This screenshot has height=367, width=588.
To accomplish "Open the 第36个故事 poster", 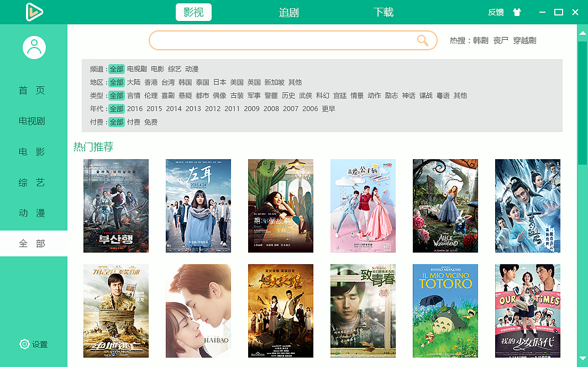I will [x=281, y=206].
